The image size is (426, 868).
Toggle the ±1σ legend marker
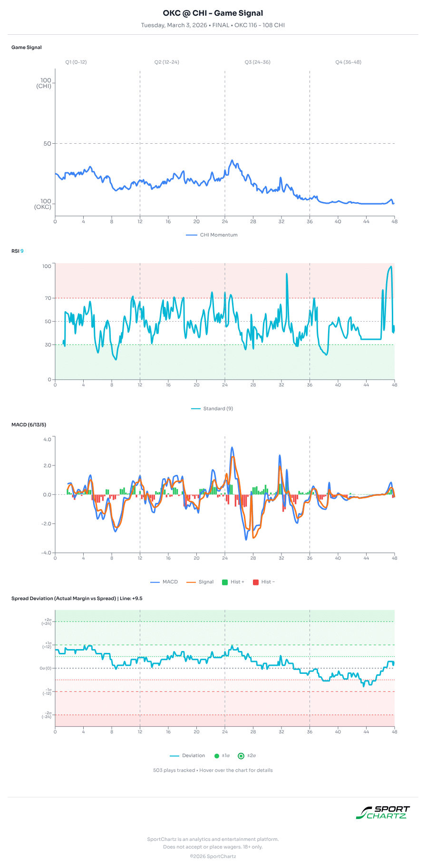[222, 755]
